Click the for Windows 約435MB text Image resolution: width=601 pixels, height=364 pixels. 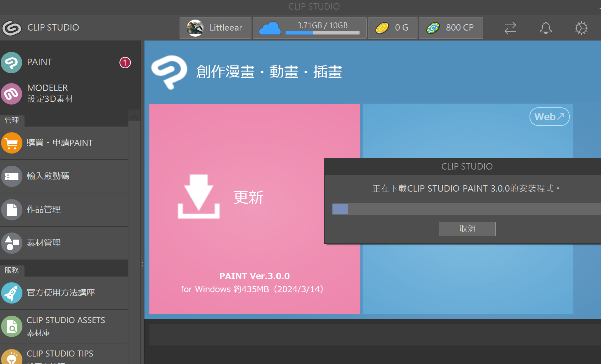point(252,289)
